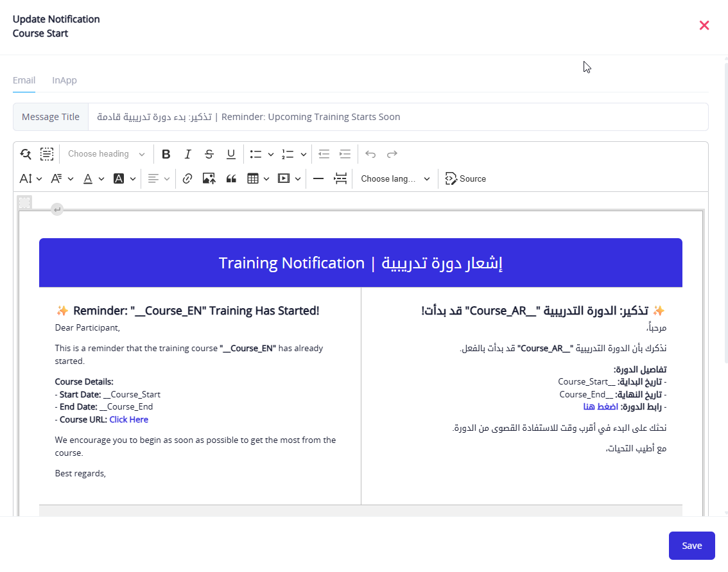728x572 pixels.
Task: Insert a link with the link icon
Action: pos(187,179)
